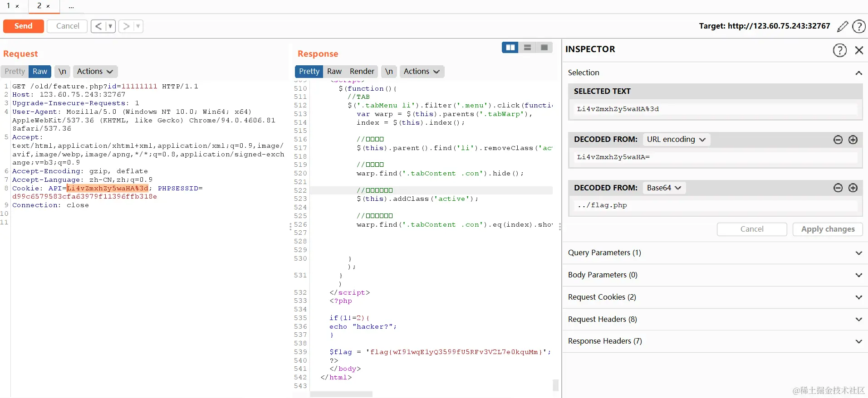Image resolution: width=868 pixels, height=398 pixels.
Task: Click Cancel in the Inspector
Action: click(752, 229)
